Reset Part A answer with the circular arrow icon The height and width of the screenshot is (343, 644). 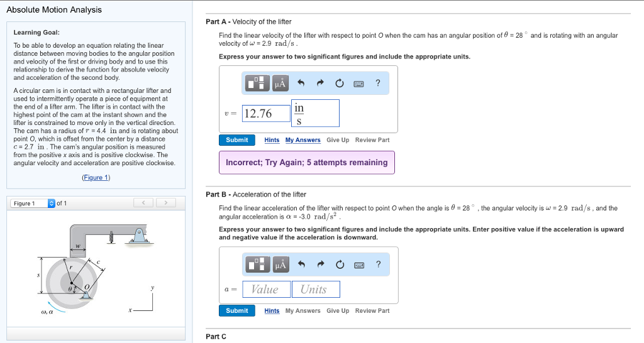pos(339,84)
